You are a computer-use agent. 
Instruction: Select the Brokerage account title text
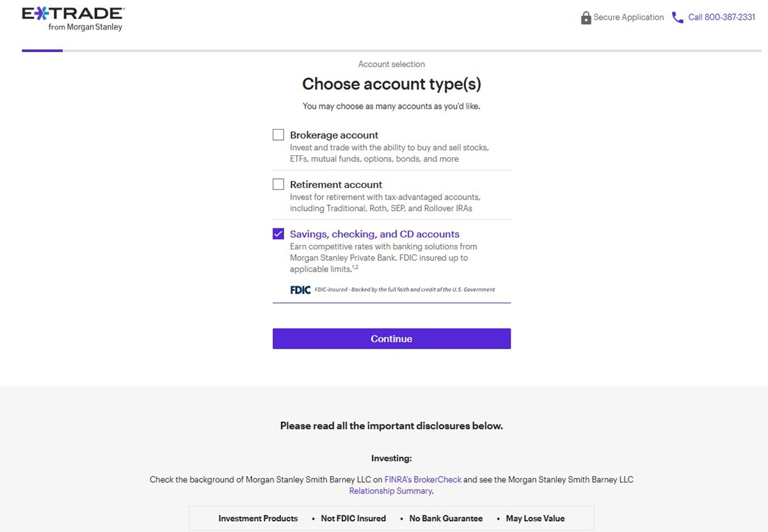coord(334,135)
